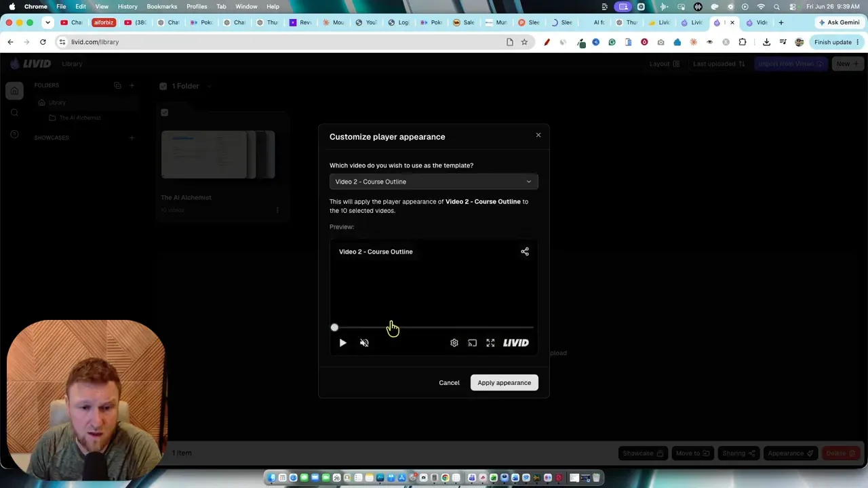
Task: Click Move to in bottom action bar
Action: [x=692, y=453]
